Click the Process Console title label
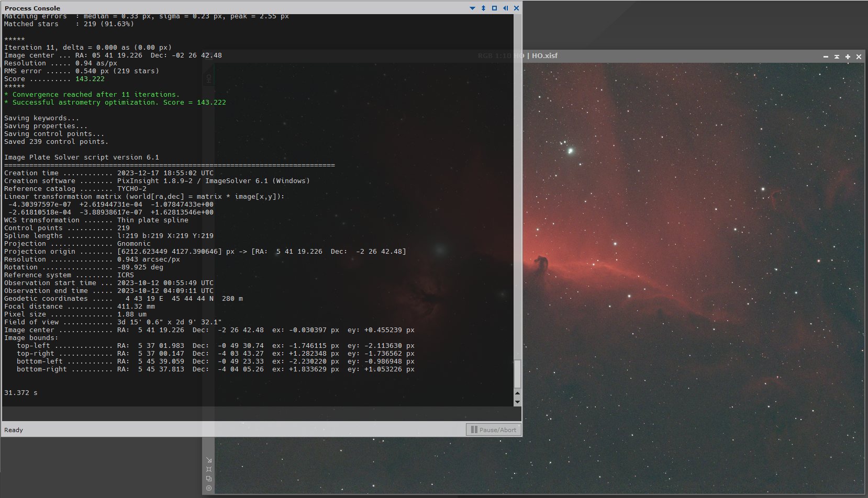 coord(32,8)
